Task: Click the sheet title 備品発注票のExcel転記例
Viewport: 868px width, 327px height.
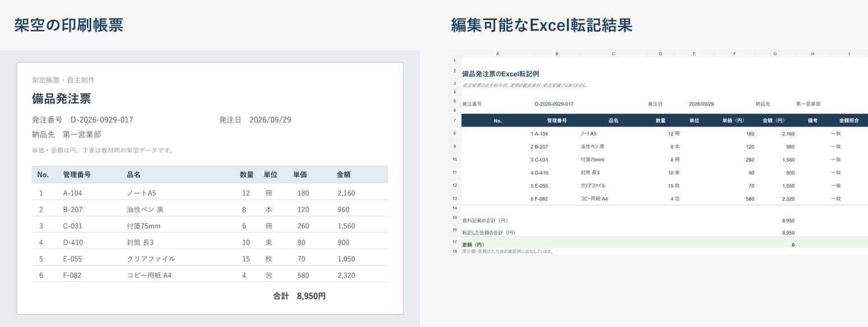Action: [x=501, y=74]
